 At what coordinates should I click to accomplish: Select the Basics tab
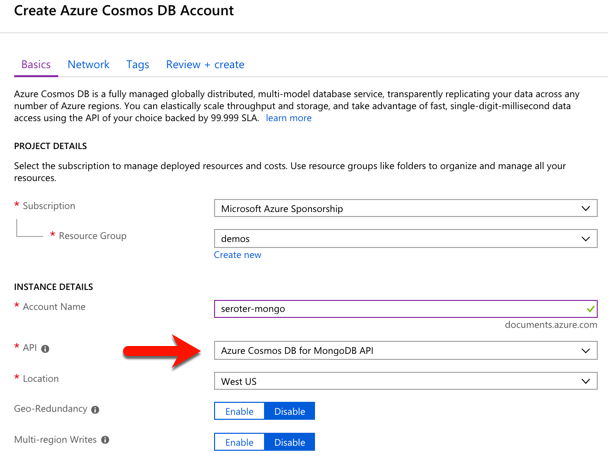click(36, 64)
